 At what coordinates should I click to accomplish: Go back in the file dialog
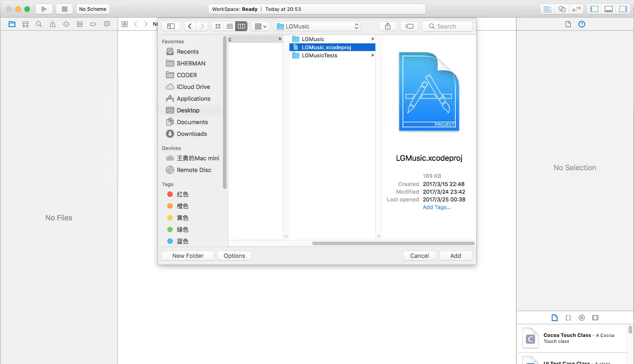point(190,26)
